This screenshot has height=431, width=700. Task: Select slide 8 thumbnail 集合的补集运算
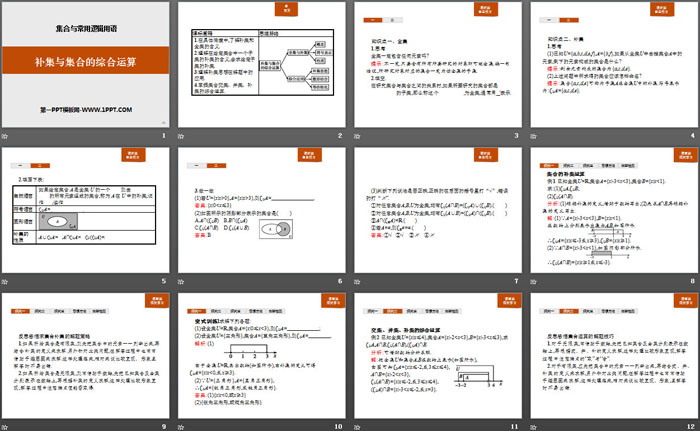614,210
